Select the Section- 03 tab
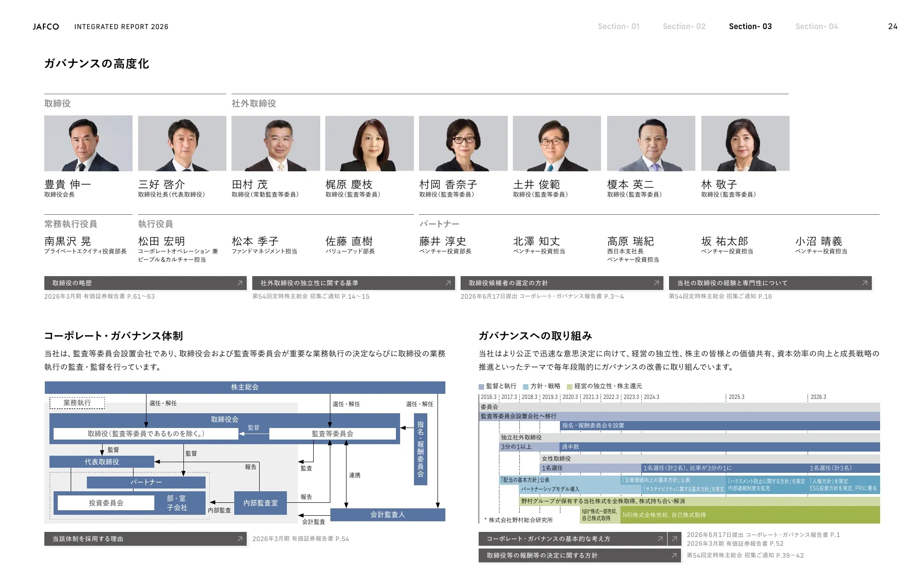The width and height of the screenshot is (924, 579). click(x=750, y=26)
